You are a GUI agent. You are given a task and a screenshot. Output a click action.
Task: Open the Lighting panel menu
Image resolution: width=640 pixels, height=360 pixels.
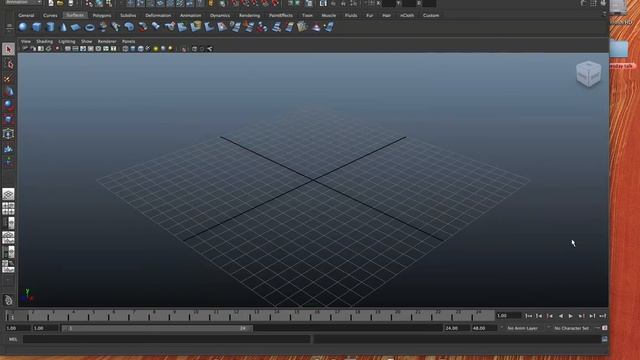(x=67, y=41)
